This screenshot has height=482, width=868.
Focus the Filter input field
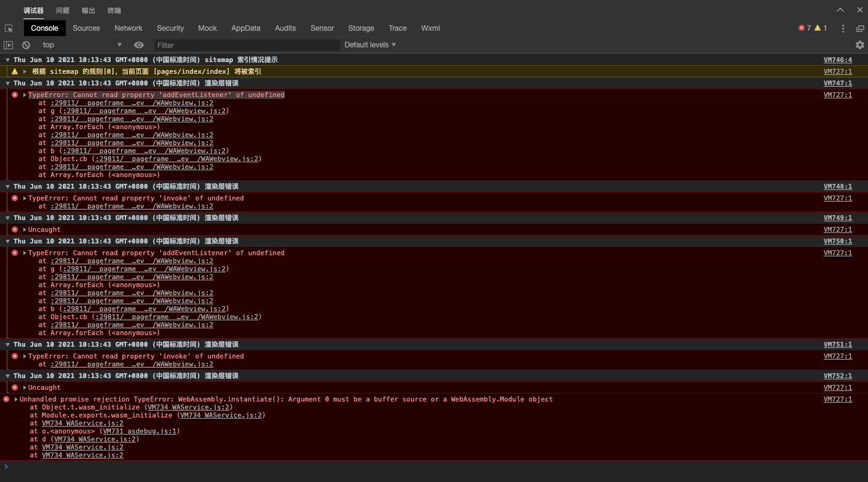(x=247, y=45)
